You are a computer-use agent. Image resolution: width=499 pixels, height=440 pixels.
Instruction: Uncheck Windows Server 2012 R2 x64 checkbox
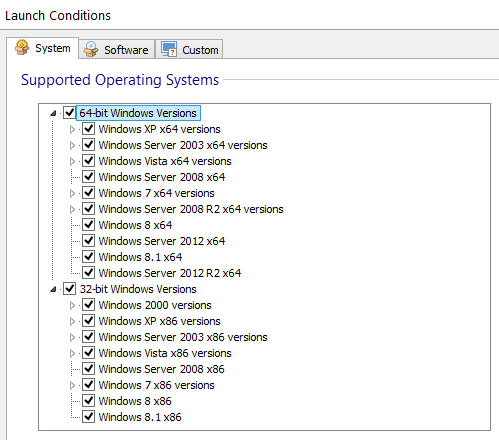point(89,273)
